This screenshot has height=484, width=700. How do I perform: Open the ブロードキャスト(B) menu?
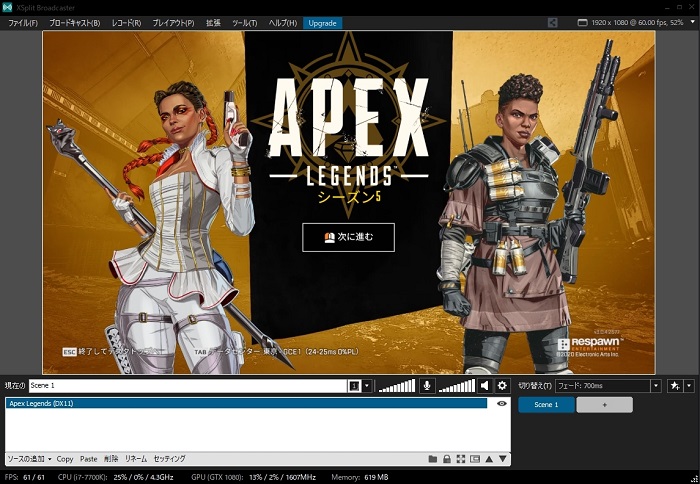(75, 23)
